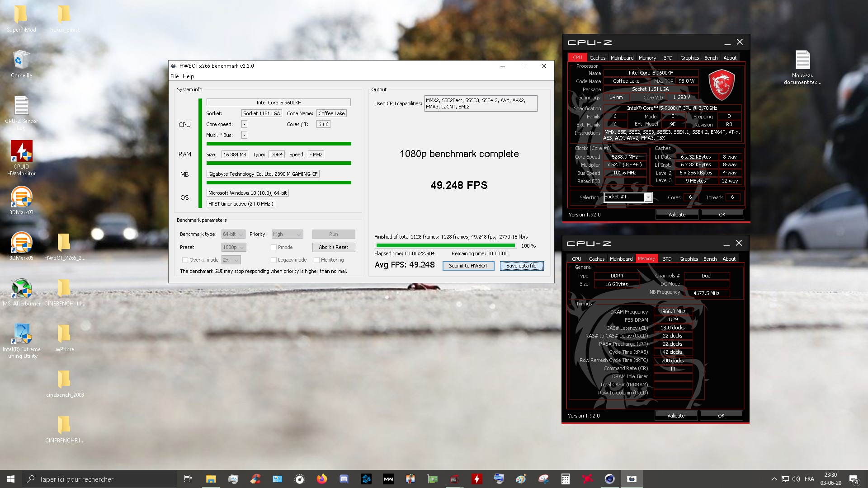Open CCleaner taskbar icon

click(x=255, y=479)
